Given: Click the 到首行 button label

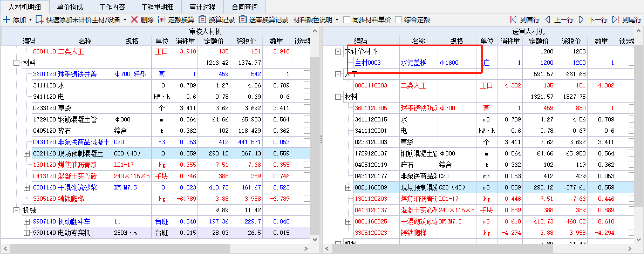Looking at the screenshot, I should (530, 20).
